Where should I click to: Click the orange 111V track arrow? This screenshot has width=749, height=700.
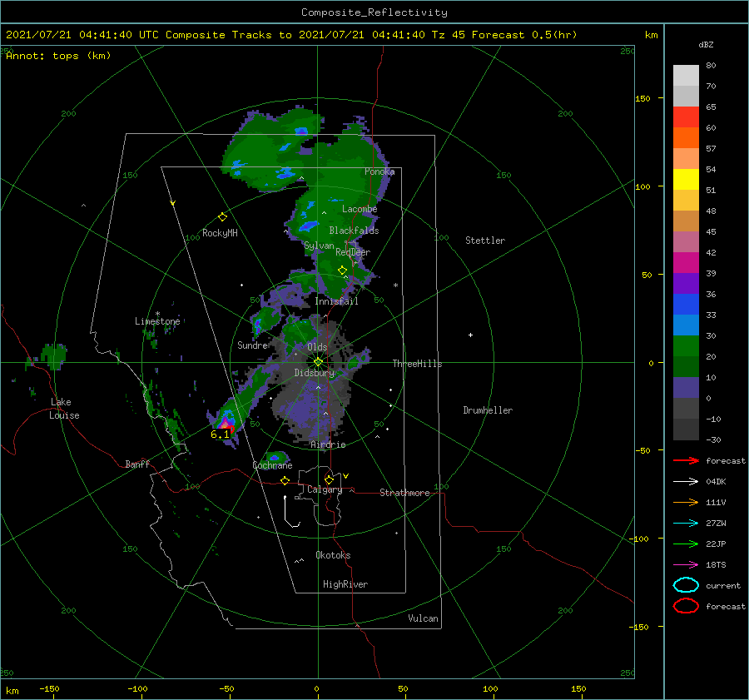pos(686,502)
